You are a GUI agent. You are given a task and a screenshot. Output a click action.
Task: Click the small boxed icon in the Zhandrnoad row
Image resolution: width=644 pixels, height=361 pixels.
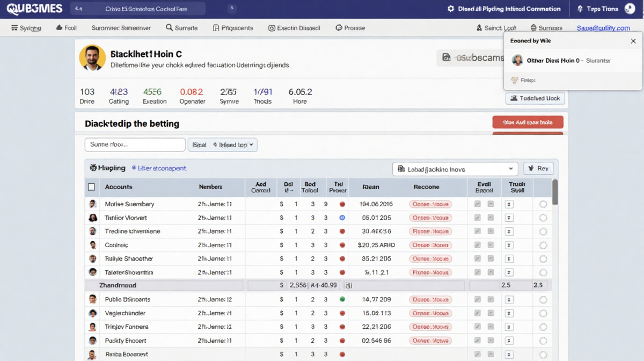(348, 285)
